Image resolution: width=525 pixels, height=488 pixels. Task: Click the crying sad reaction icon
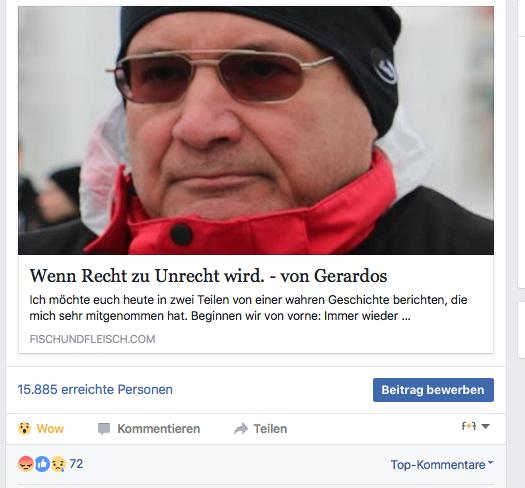[x=58, y=464]
